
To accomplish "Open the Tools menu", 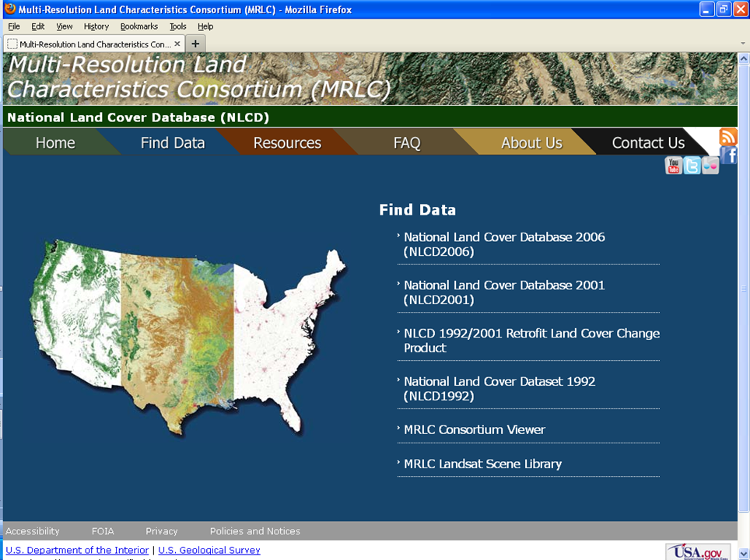I will [x=177, y=26].
